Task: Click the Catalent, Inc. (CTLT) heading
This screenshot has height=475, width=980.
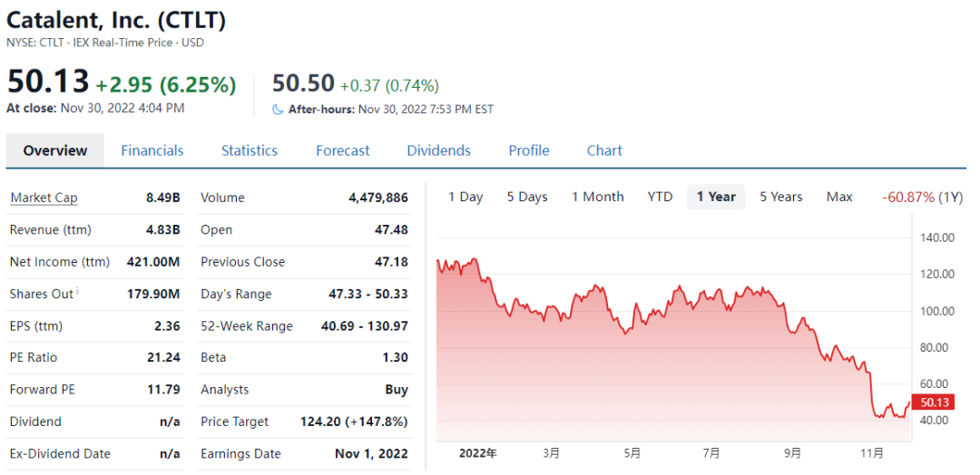Action: (x=116, y=20)
